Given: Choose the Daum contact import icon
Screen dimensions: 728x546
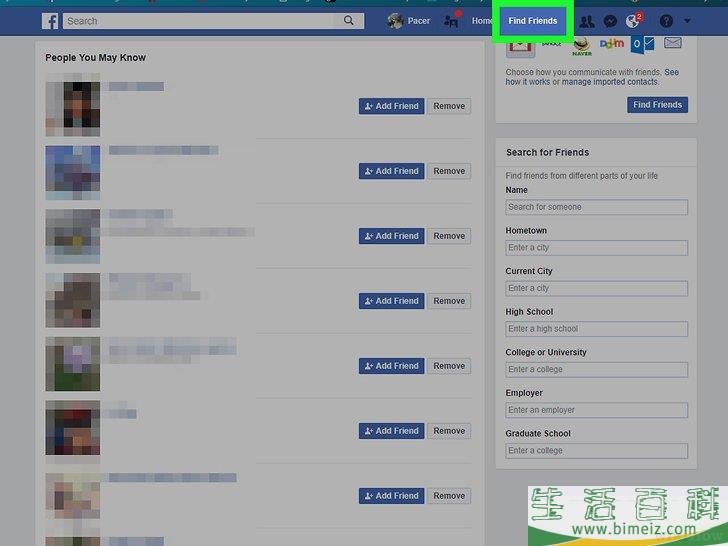Looking at the screenshot, I should coord(611,44).
